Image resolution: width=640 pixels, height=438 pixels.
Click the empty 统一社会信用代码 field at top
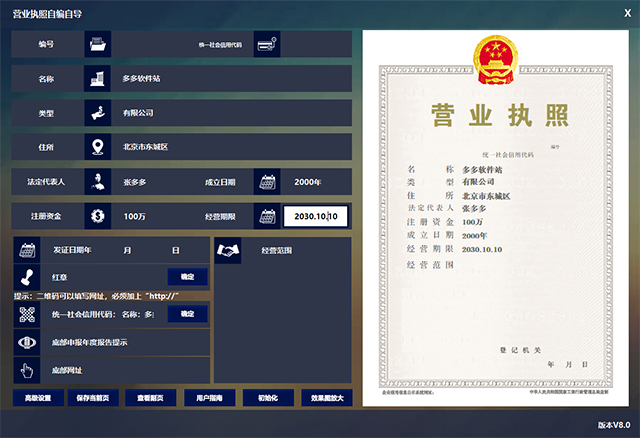(x=316, y=44)
